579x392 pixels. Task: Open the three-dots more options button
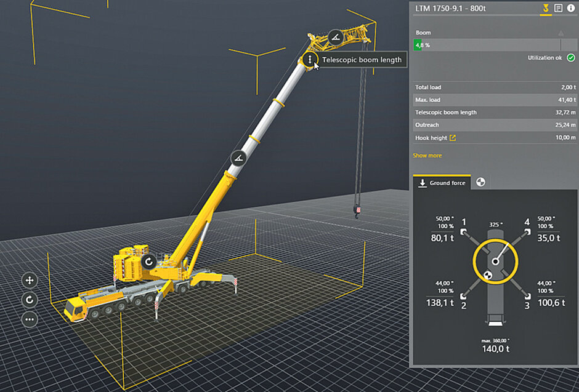click(x=29, y=319)
